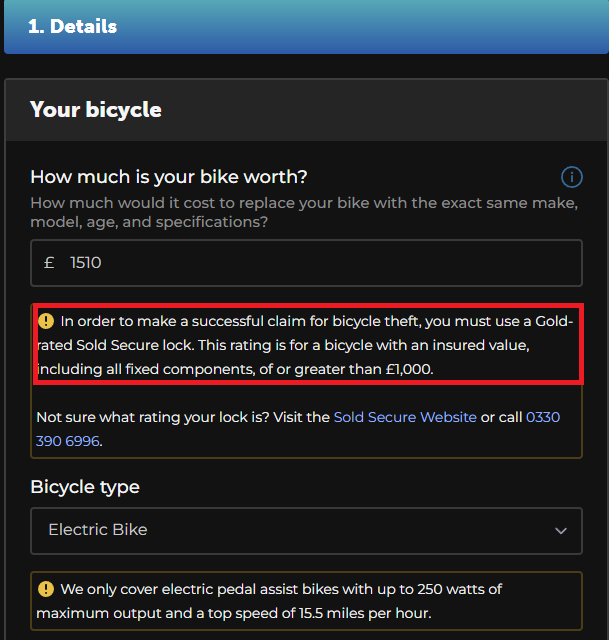Focus the bike value input field
The image size is (609, 640).
pyautogui.click(x=306, y=263)
